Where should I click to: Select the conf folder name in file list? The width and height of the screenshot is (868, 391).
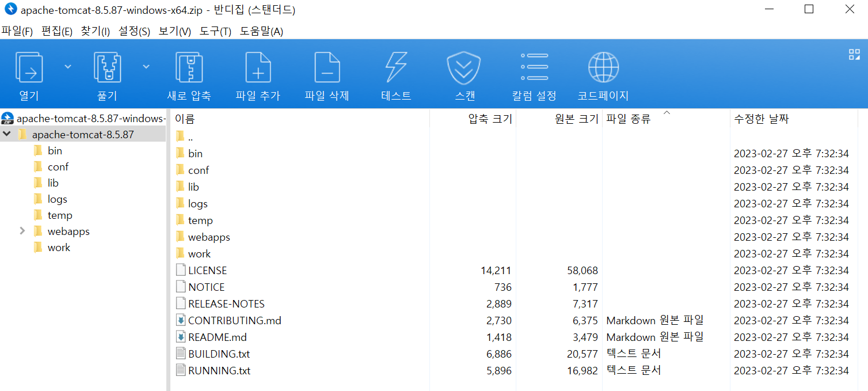click(x=199, y=170)
